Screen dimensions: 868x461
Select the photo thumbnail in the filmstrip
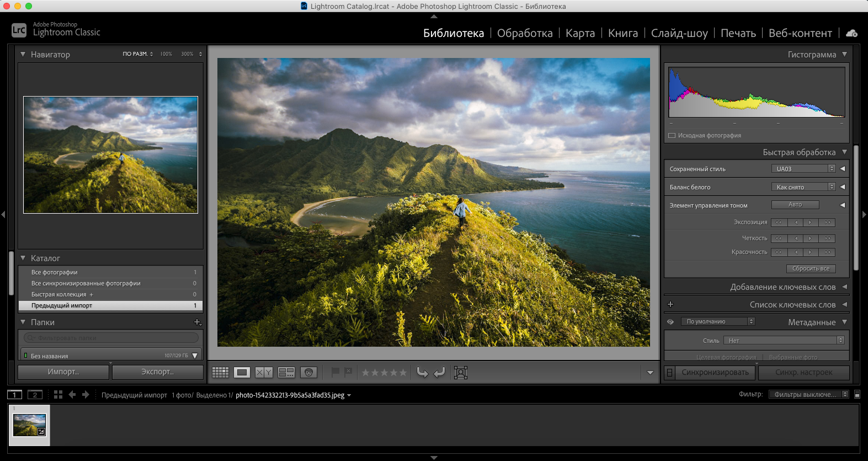(29, 425)
